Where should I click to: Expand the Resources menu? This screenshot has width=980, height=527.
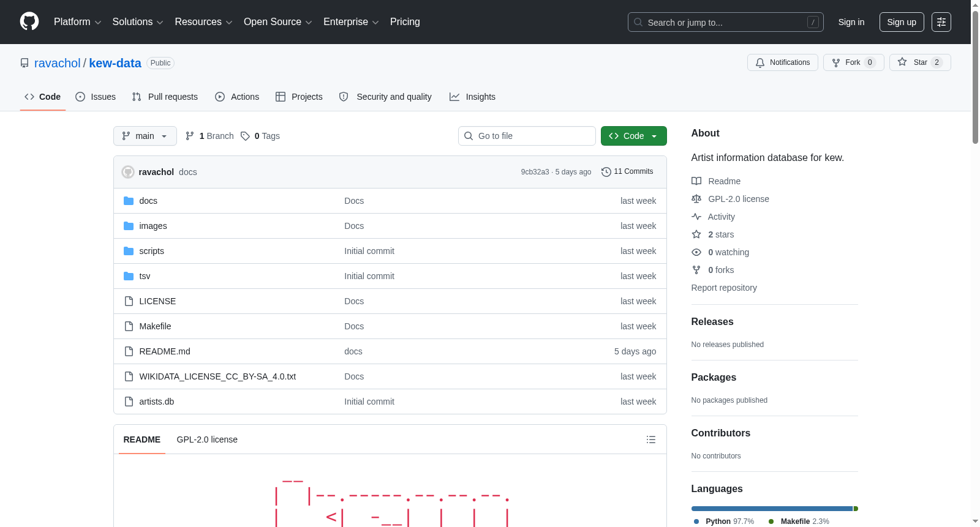tap(204, 22)
